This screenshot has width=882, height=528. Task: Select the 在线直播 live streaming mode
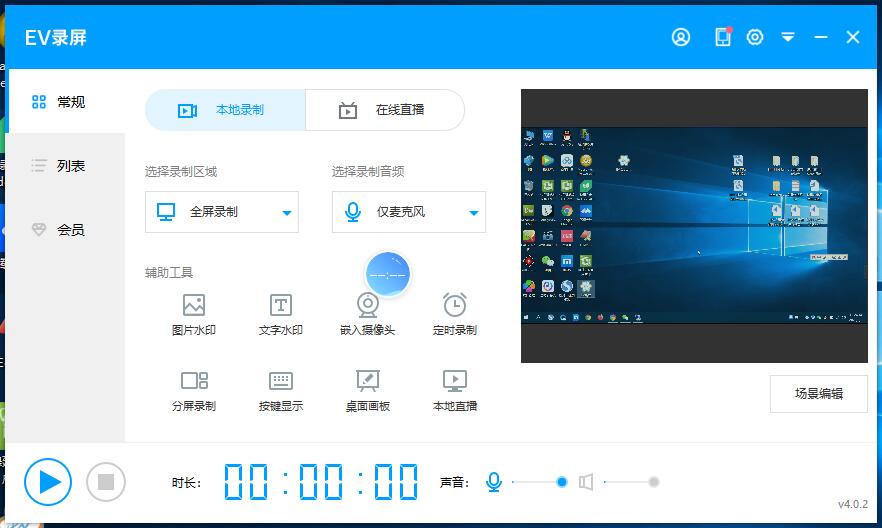click(x=385, y=110)
